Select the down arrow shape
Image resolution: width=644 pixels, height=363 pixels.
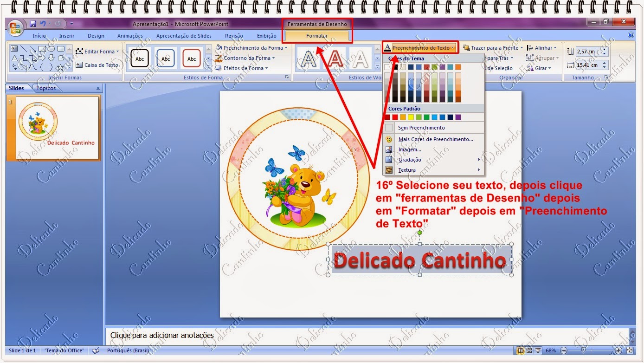click(x=51, y=58)
